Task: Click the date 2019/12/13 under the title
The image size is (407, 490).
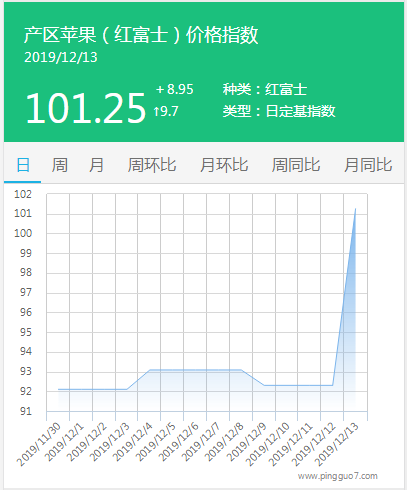Action: tap(61, 57)
